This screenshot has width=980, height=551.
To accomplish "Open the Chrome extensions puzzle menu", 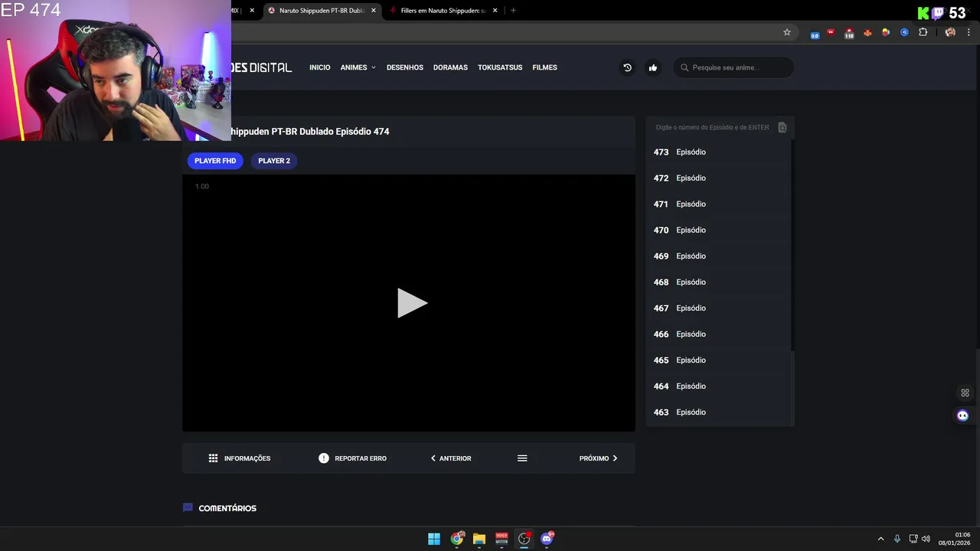I will (x=923, y=32).
